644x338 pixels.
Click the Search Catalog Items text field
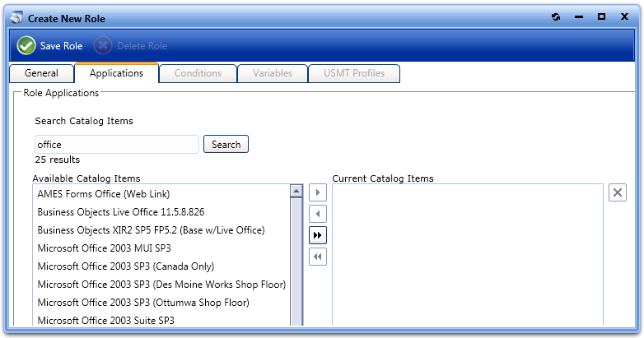click(117, 145)
